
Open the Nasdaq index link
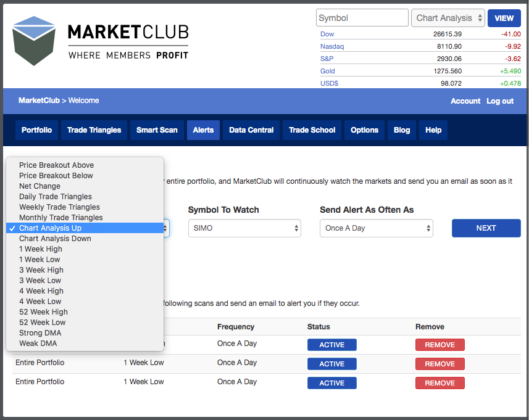(x=332, y=46)
